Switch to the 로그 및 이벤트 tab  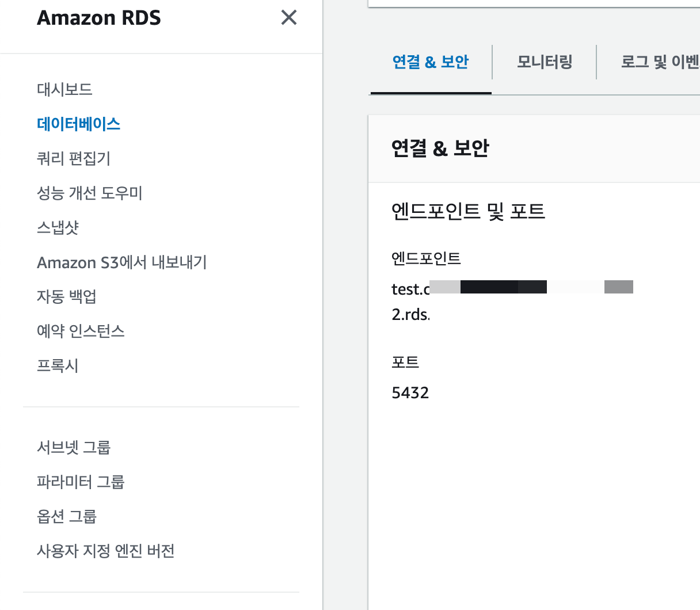pos(660,62)
